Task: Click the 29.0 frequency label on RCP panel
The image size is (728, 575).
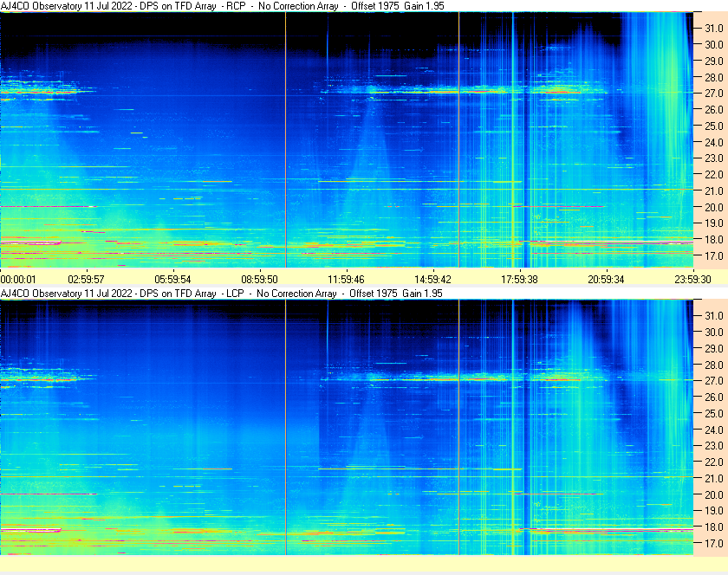Action: click(714, 61)
